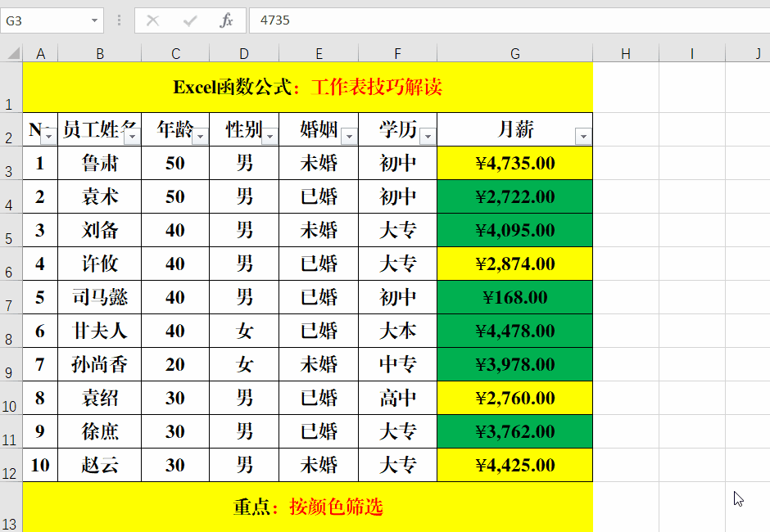This screenshot has height=532, width=770.
Task: Click age cell 20 for 孙尚香
Action: click(175, 364)
